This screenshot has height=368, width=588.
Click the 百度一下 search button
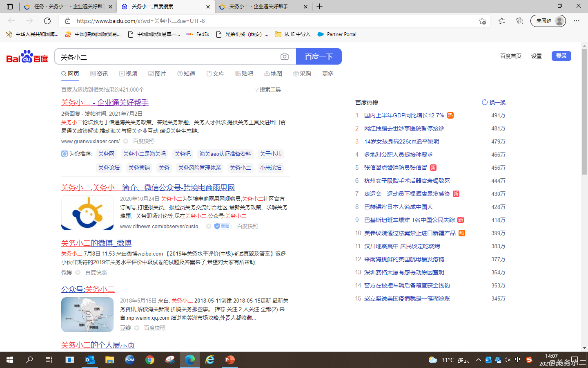tap(319, 56)
